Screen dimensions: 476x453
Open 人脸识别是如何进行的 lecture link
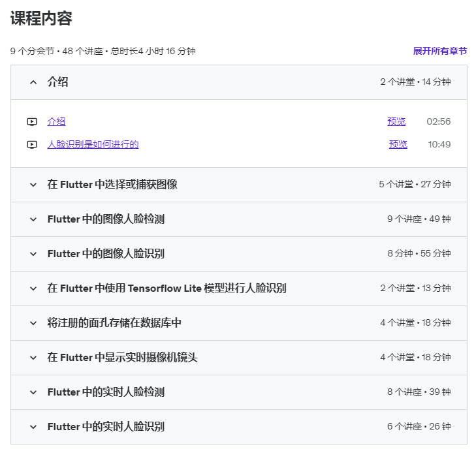coord(93,144)
